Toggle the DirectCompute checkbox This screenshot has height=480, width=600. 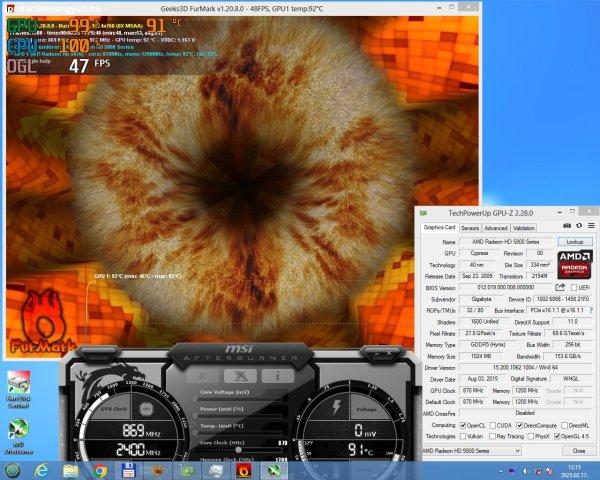[520, 425]
